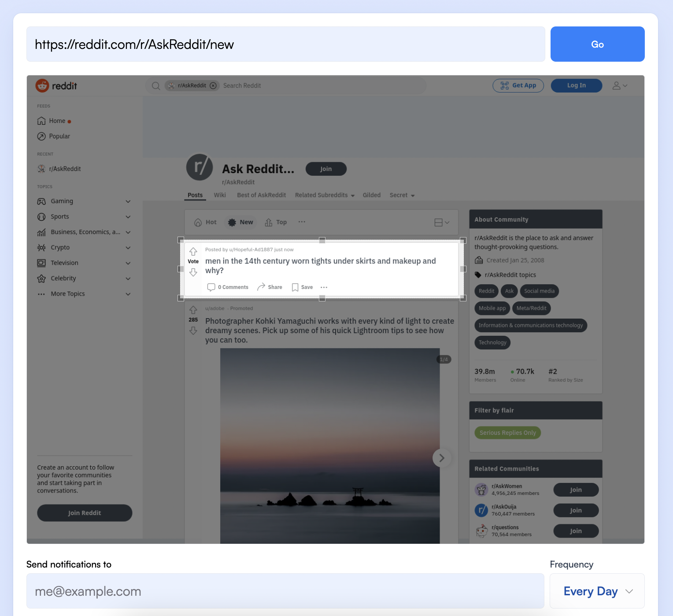Click the Gaming controller icon
Image resolution: width=673 pixels, height=616 pixels.
(x=41, y=201)
